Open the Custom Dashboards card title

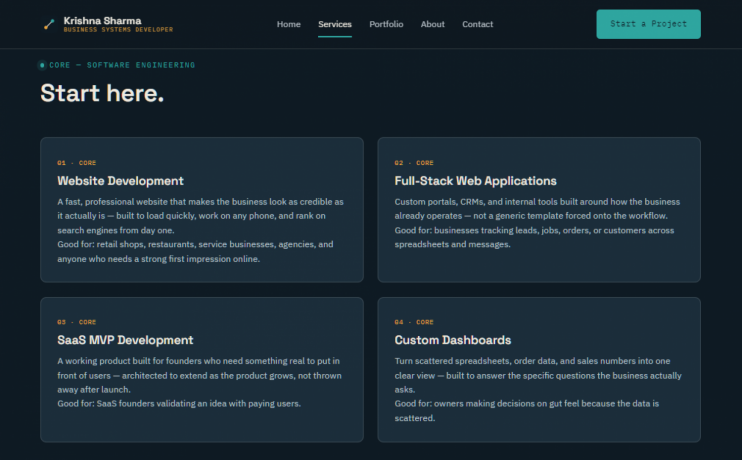(x=453, y=340)
